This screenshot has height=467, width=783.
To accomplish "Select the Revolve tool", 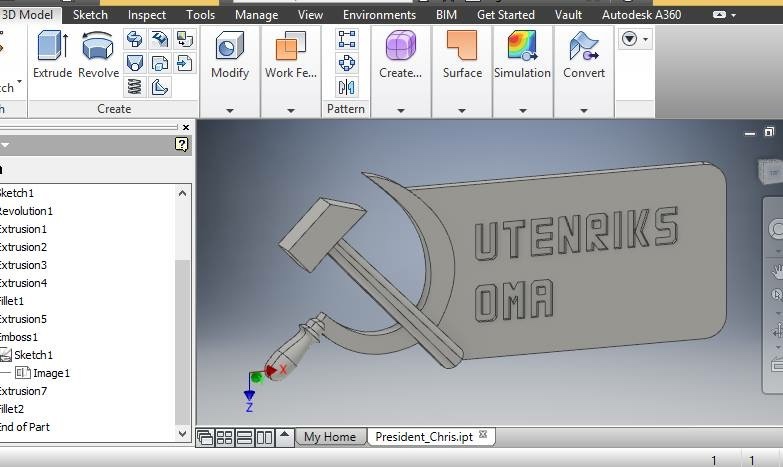I will point(98,54).
